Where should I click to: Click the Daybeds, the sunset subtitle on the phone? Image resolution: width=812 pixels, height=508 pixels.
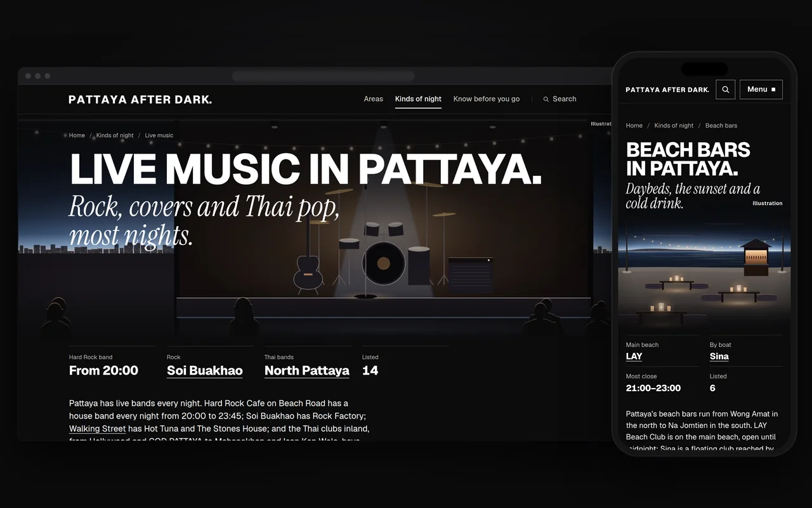693,196
